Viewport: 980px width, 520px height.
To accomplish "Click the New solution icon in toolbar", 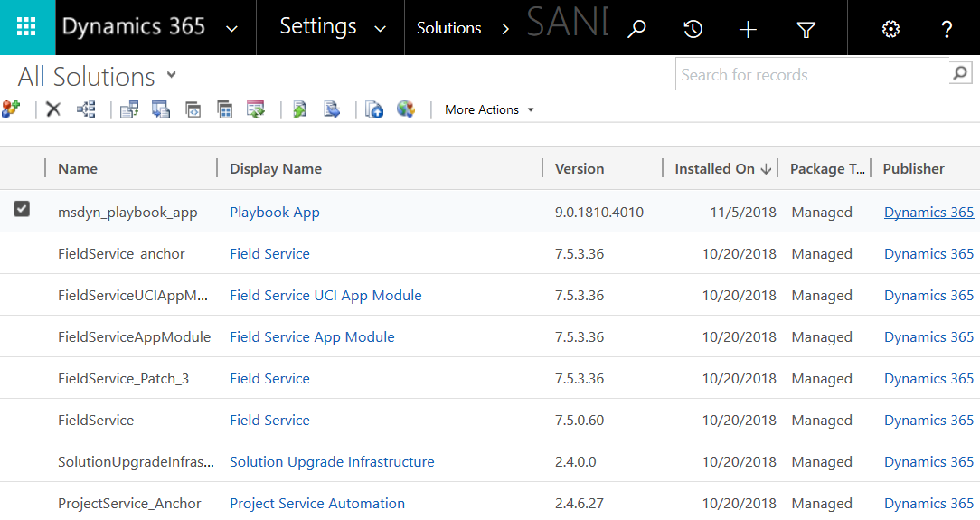I will pyautogui.click(x=11, y=110).
